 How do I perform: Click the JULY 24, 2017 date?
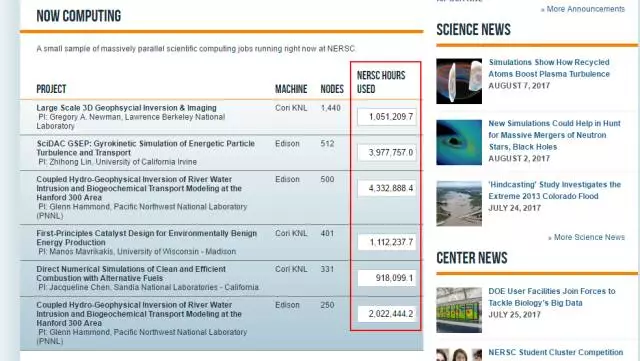pyautogui.click(x=515, y=208)
